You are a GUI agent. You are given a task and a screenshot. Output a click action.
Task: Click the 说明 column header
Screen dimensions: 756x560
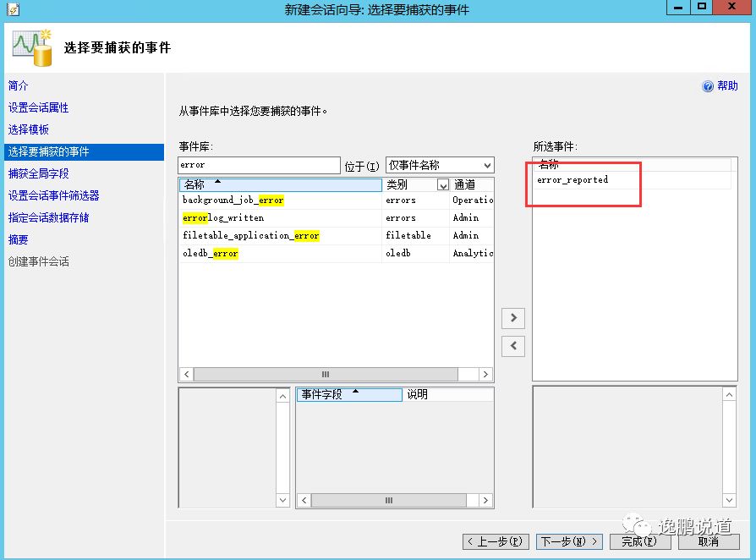(447, 394)
